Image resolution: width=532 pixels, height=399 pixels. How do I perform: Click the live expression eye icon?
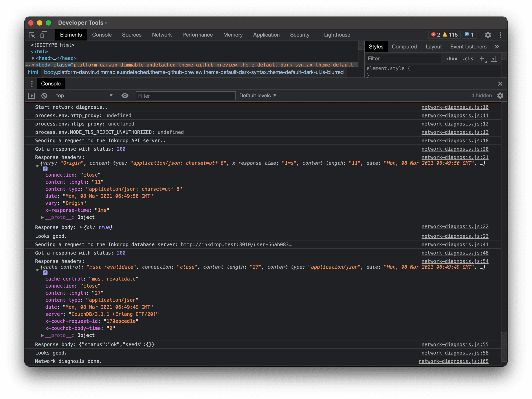[125, 96]
